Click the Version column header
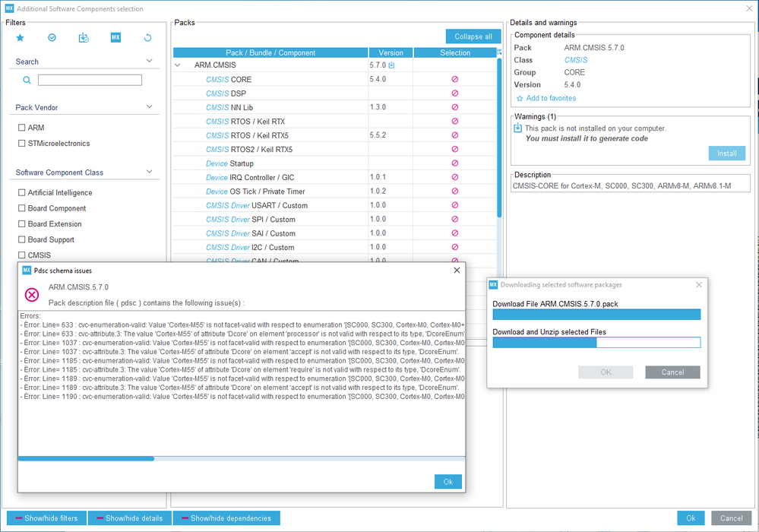Screen dimensions: 759x532 tap(391, 52)
